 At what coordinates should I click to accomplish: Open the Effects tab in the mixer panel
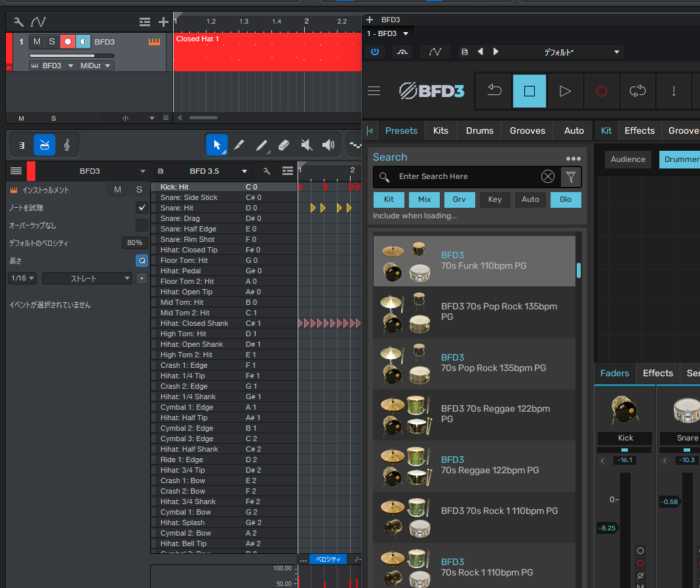[x=657, y=373]
